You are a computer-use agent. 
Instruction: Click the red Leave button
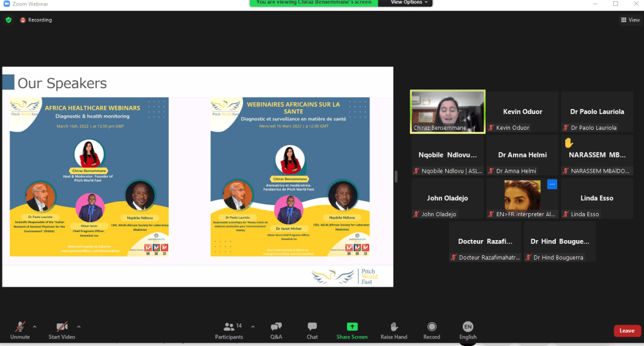pos(627,331)
